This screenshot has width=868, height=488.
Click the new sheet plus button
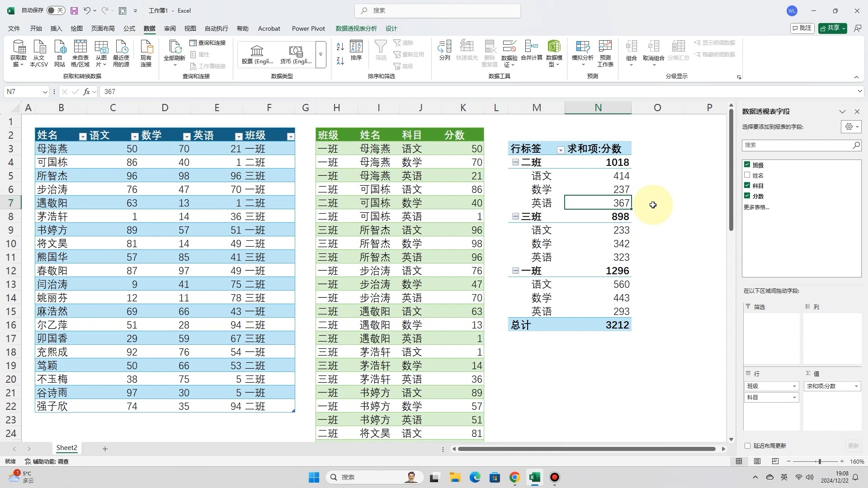[105, 448]
